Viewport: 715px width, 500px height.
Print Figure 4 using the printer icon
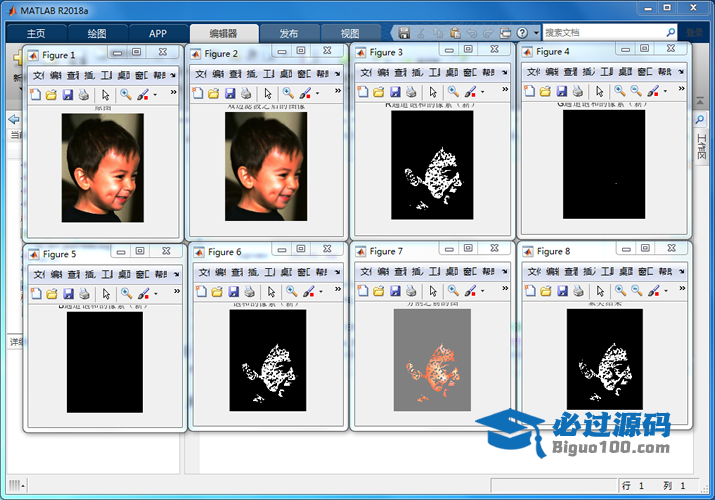579,92
